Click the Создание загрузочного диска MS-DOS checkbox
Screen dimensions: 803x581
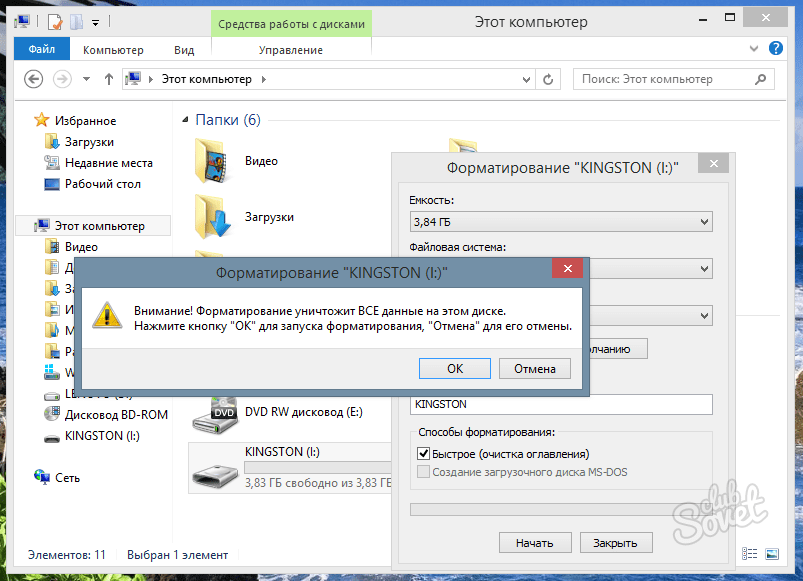(x=423, y=472)
